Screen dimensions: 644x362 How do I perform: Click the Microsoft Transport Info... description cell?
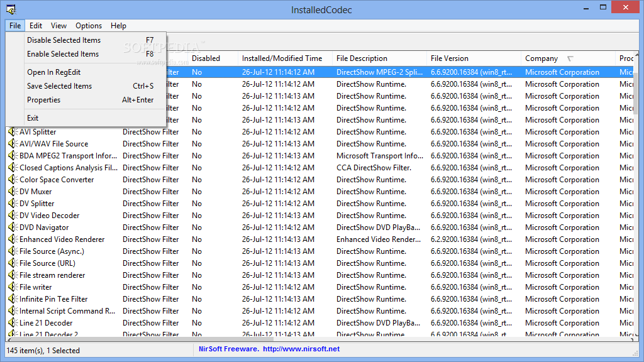[379, 156]
